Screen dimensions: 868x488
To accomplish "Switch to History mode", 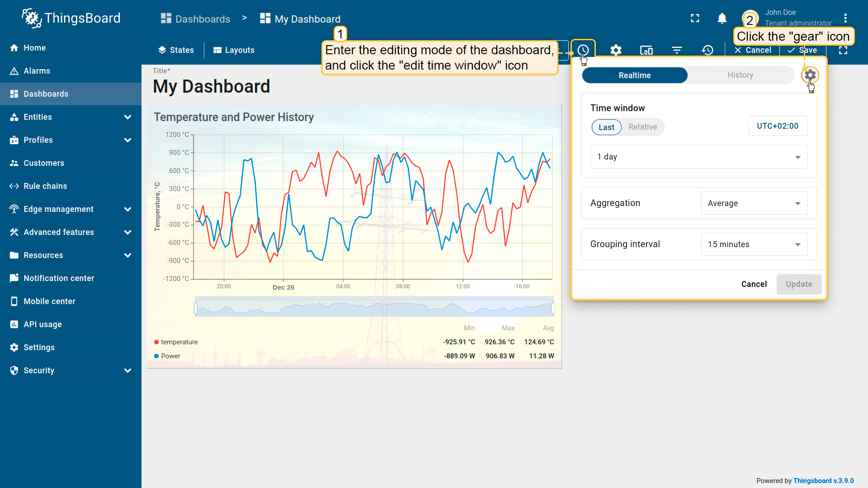I will pyautogui.click(x=740, y=75).
